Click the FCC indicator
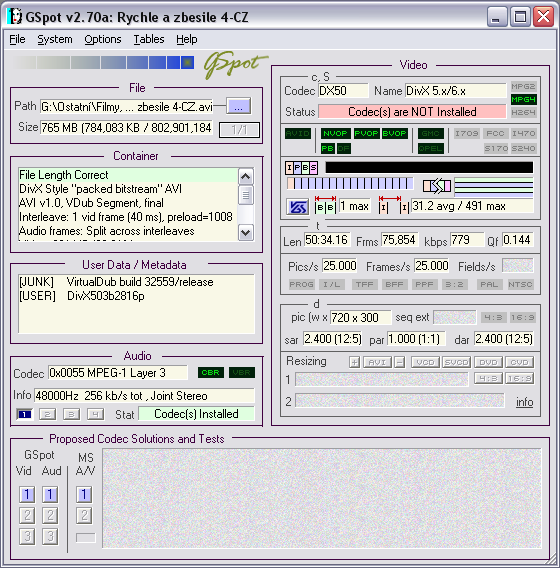This screenshot has width=560, height=568. [495, 133]
